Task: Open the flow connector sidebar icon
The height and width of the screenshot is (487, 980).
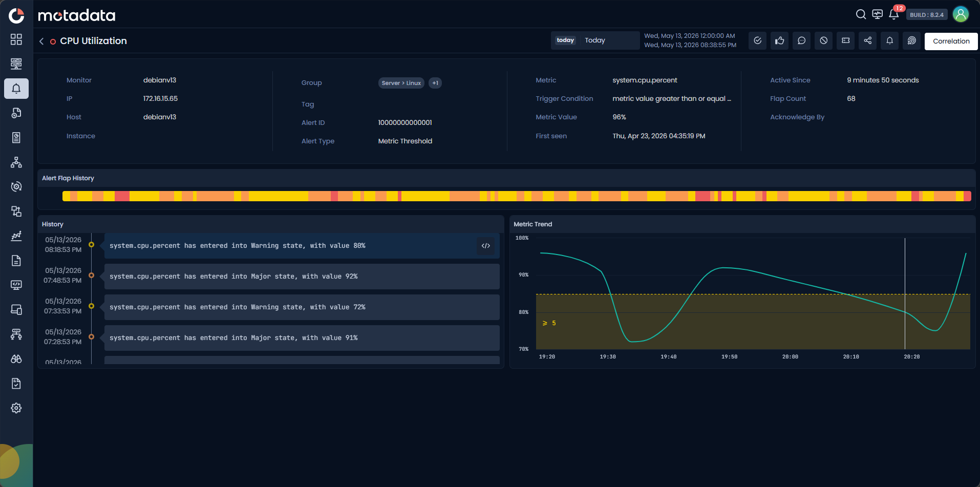Action: coord(16,211)
